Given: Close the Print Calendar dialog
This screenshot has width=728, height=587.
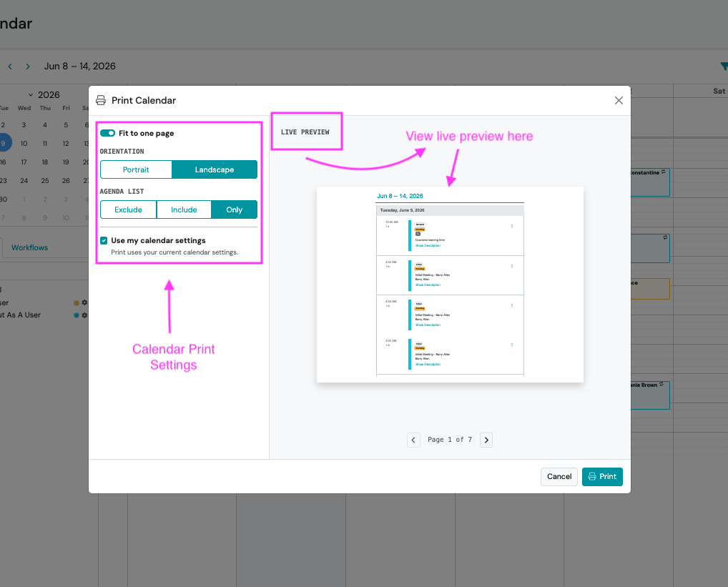Looking at the screenshot, I should 619,101.
